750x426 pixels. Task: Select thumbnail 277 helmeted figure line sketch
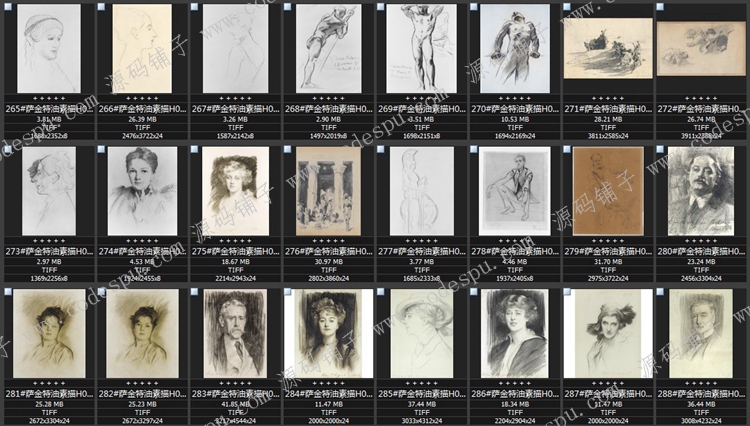421,191
